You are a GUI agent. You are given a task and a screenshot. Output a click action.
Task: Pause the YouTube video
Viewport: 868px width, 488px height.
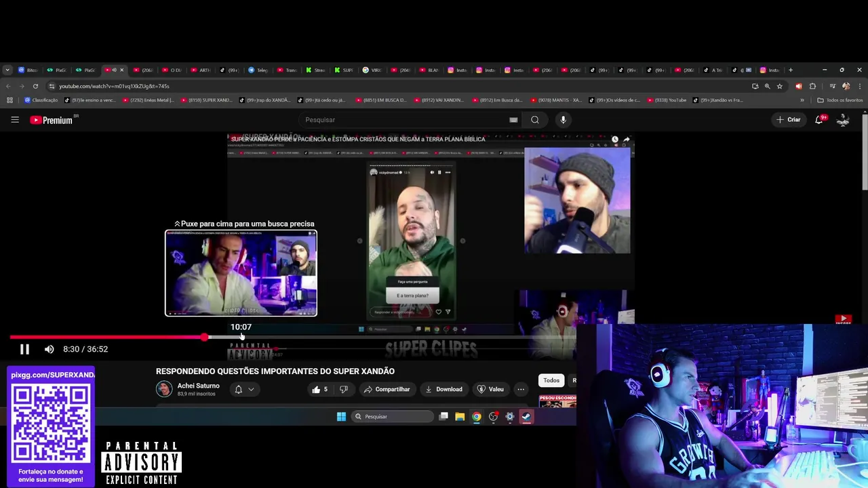24,349
